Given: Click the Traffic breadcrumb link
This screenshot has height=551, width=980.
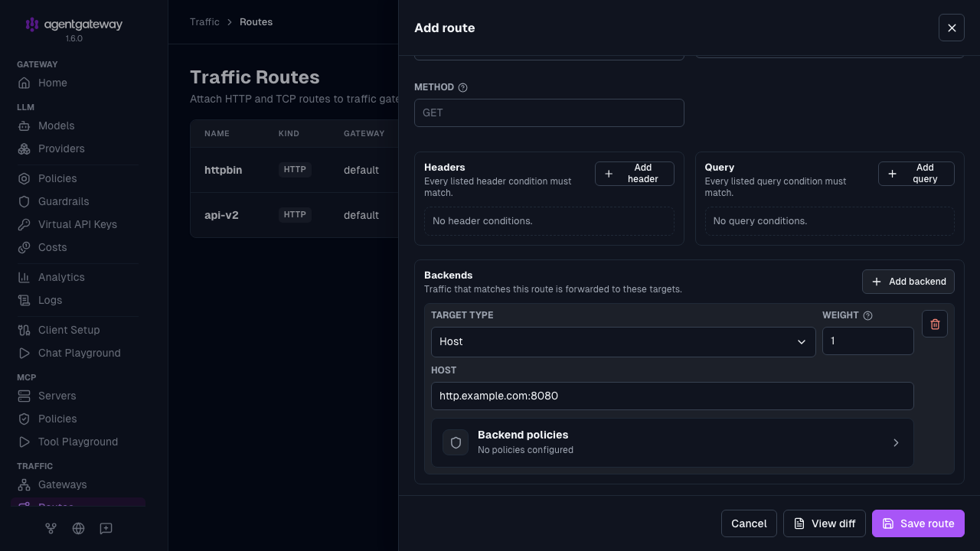Looking at the screenshot, I should tap(204, 22).
